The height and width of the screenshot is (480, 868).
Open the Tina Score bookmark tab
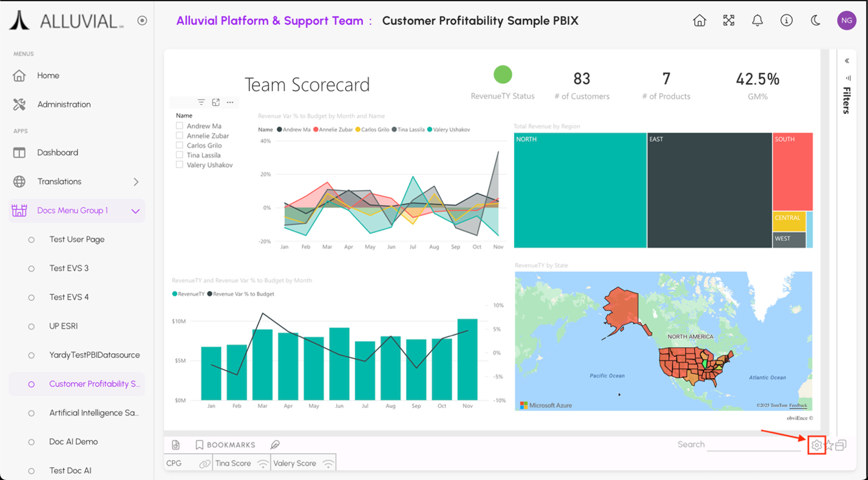coord(234,463)
